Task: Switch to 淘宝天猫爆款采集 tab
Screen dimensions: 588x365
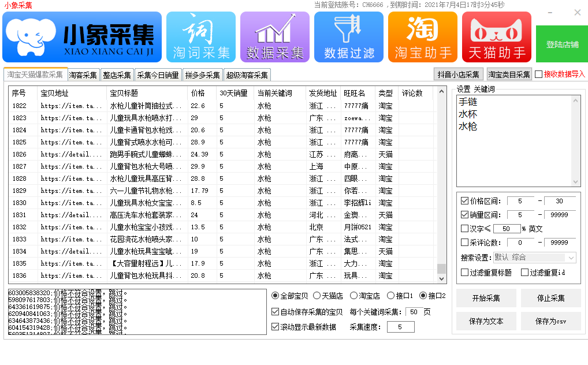Action: pos(35,75)
